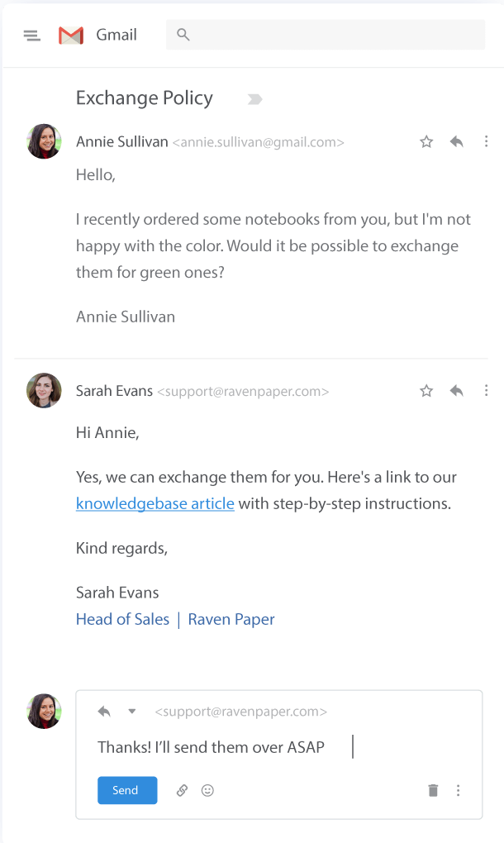
Task: Star Sarah Evans's email
Action: point(426,391)
